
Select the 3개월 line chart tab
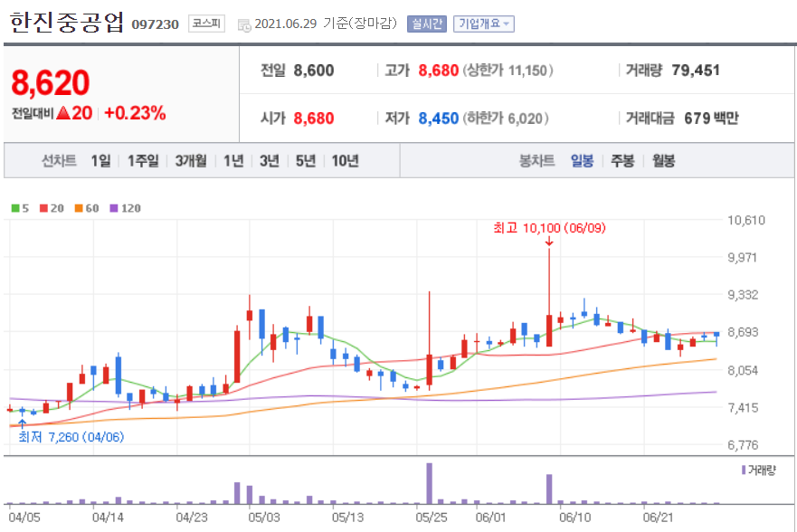[x=191, y=161]
